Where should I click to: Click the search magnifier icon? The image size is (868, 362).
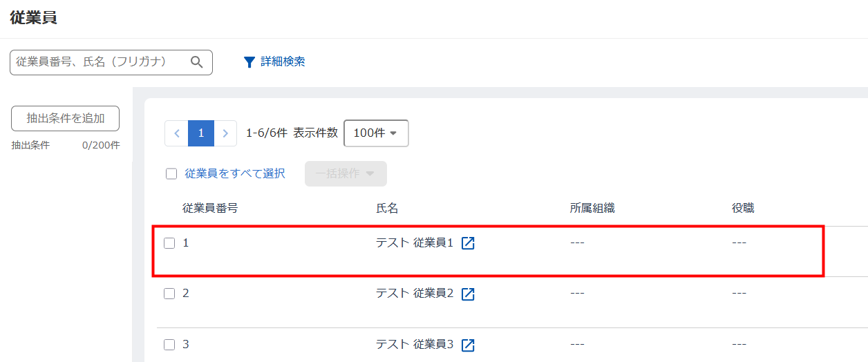(197, 62)
